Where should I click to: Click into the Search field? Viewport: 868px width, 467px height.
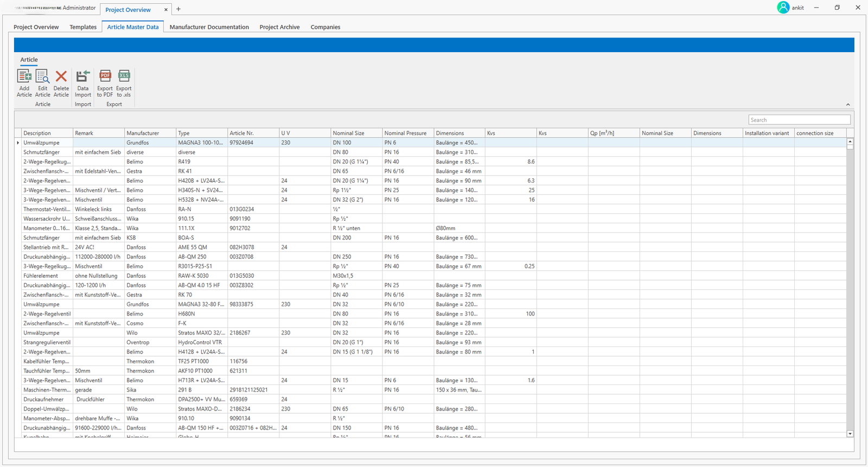pyautogui.click(x=799, y=120)
